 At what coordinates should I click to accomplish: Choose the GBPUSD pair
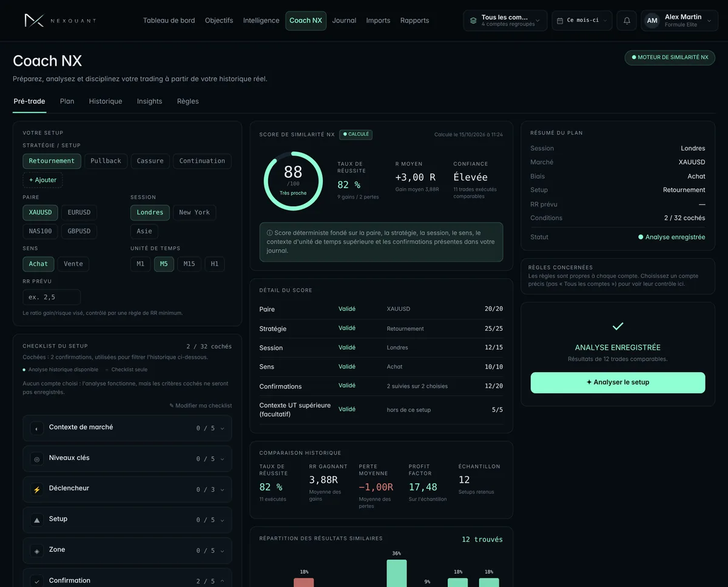click(79, 231)
